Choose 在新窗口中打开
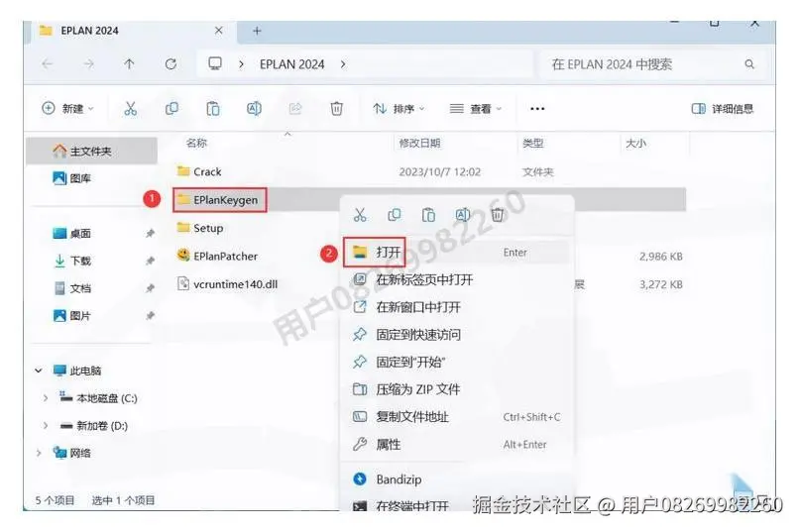The height and width of the screenshot is (532, 799). click(456, 307)
